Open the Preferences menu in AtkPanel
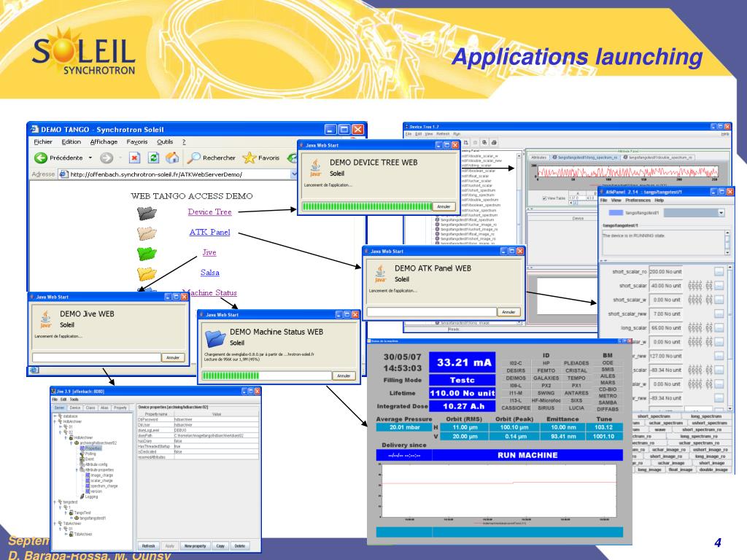Image resolution: width=747 pixels, height=560 pixels. [x=638, y=201]
